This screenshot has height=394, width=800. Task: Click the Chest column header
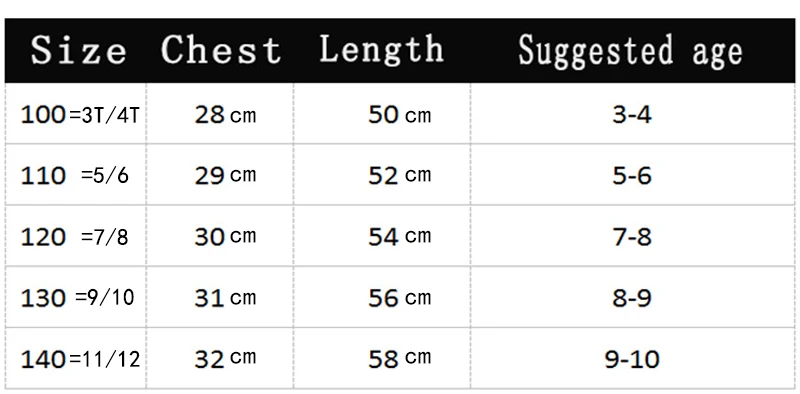point(221,50)
